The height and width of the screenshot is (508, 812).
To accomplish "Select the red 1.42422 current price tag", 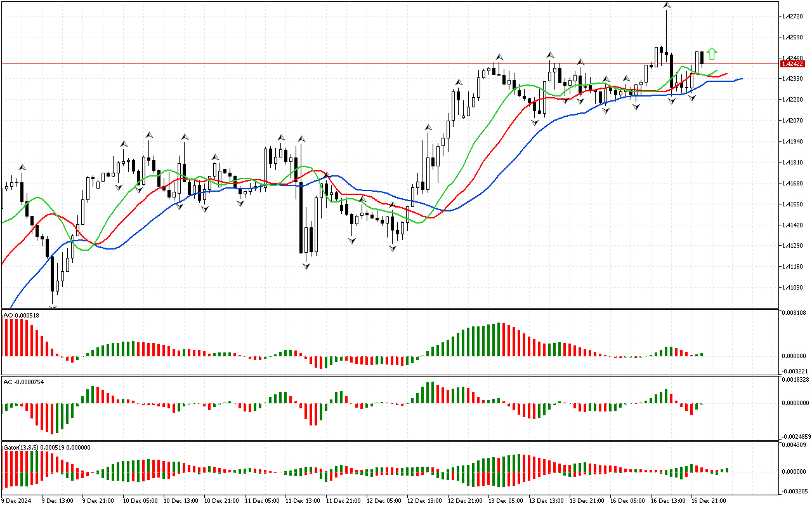I will tap(793, 63).
